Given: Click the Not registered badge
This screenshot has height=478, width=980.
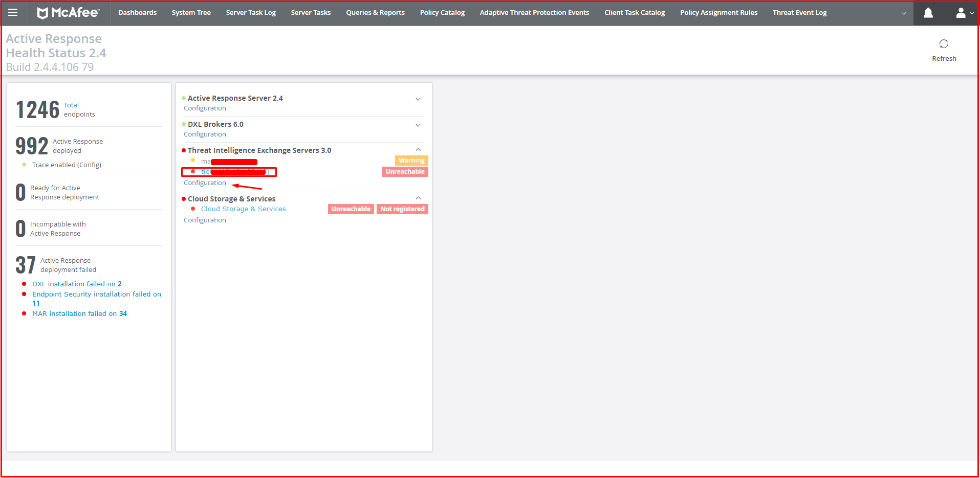Looking at the screenshot, I should pyautogui.click(x=402, y=209).
